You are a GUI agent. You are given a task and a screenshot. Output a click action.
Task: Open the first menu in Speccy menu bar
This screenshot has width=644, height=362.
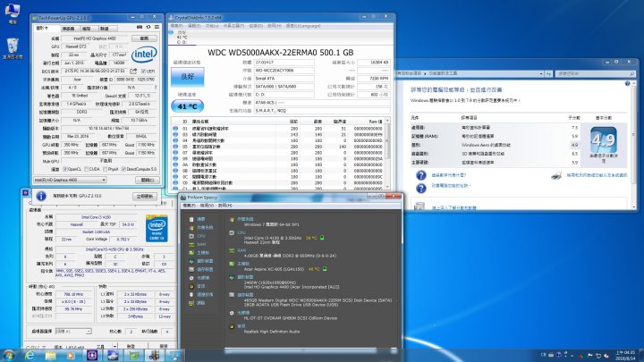coord(190,206)
